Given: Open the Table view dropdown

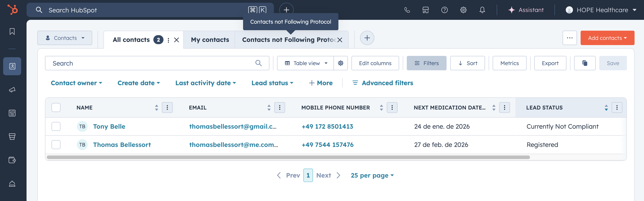Looking at the screenshot, I should pos(305,63).
